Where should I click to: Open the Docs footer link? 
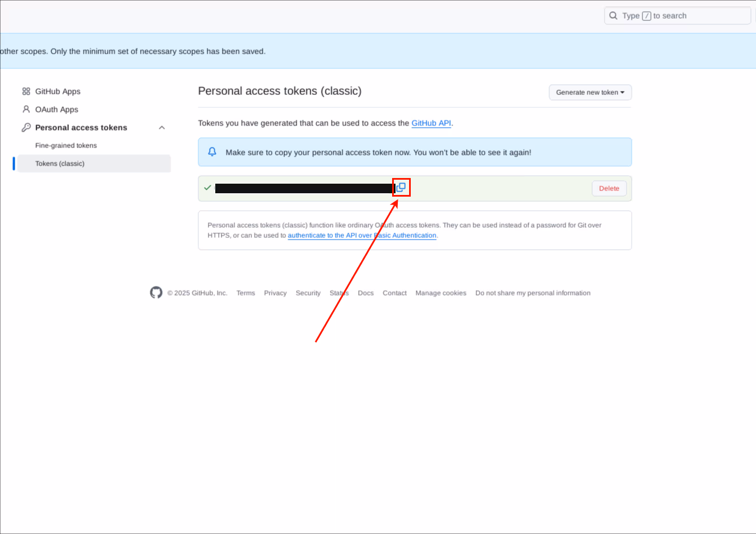coord(366,293)
